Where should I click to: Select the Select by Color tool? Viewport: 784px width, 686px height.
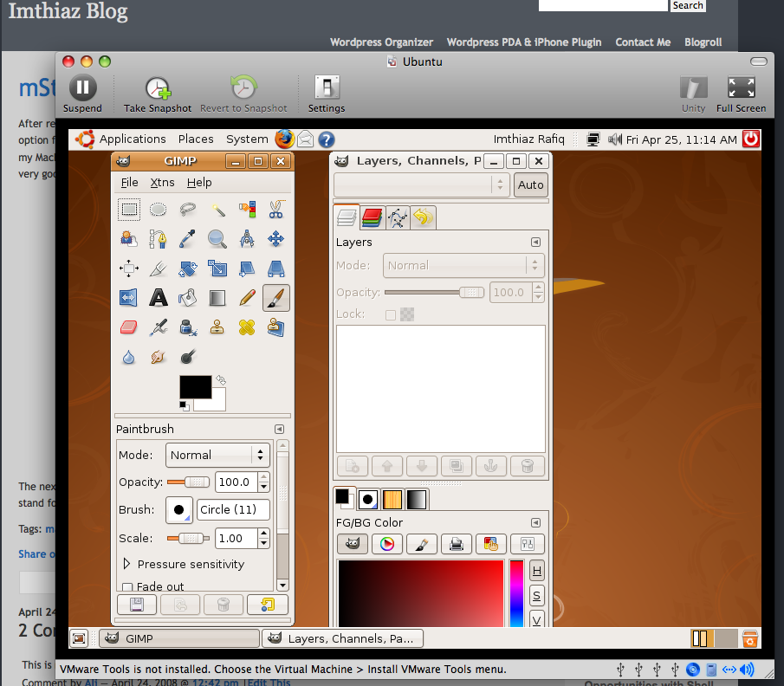247,210
